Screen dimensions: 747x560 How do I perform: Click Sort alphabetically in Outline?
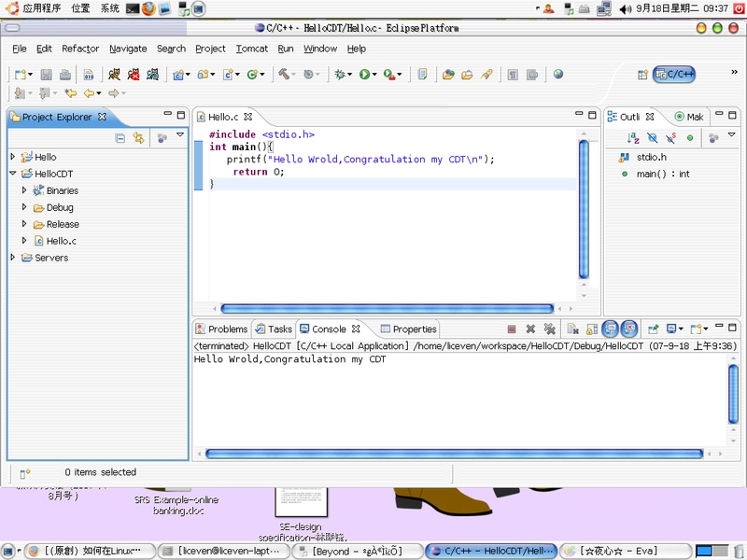pos(633,138)
